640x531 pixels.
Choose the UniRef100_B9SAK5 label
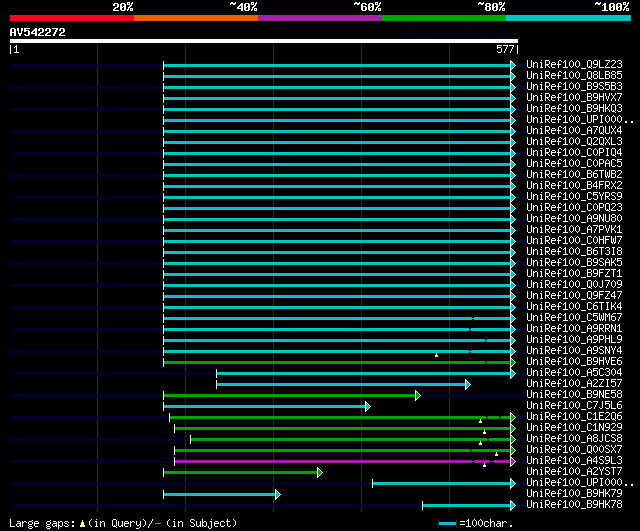tap(574, 263)
